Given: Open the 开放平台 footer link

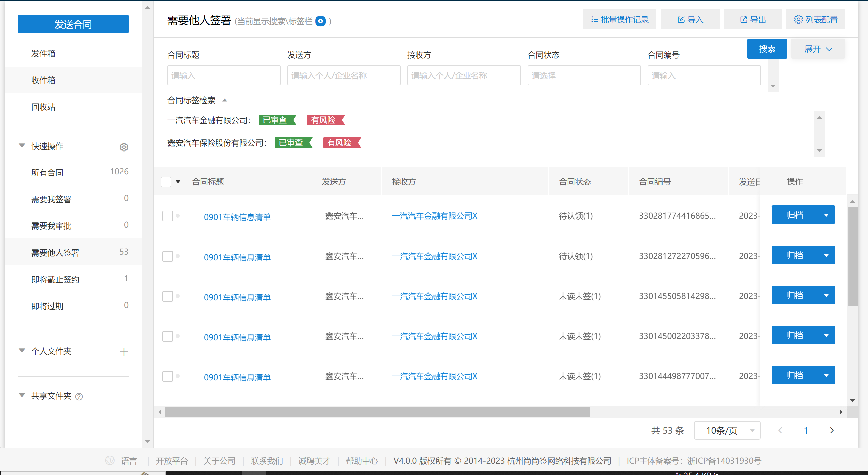Looking at the screenshot, I should (x=172, y=461).
